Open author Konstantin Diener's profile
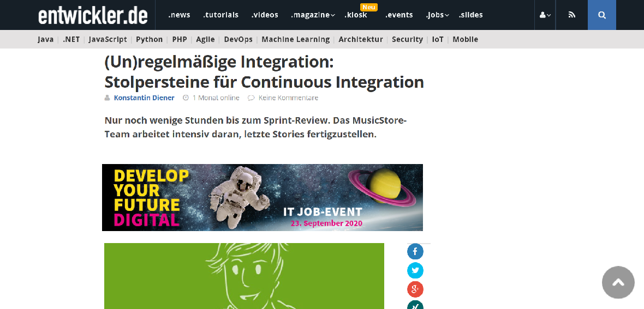This screenshot has width=644, height=309. click(144, 98)
